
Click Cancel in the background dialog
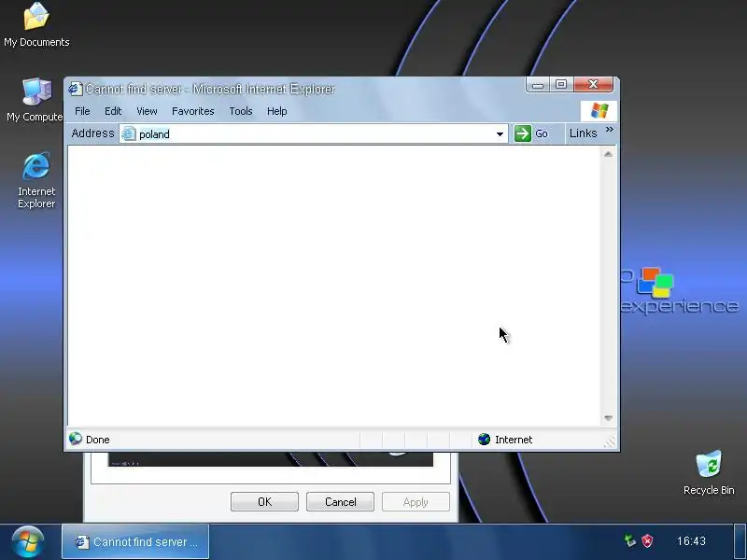tap(340, 502)
